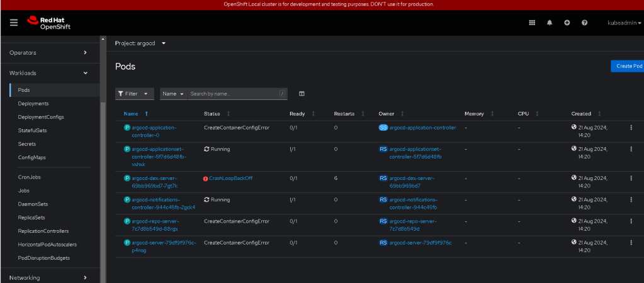Select Pods in the sidebar

point(54,90)
